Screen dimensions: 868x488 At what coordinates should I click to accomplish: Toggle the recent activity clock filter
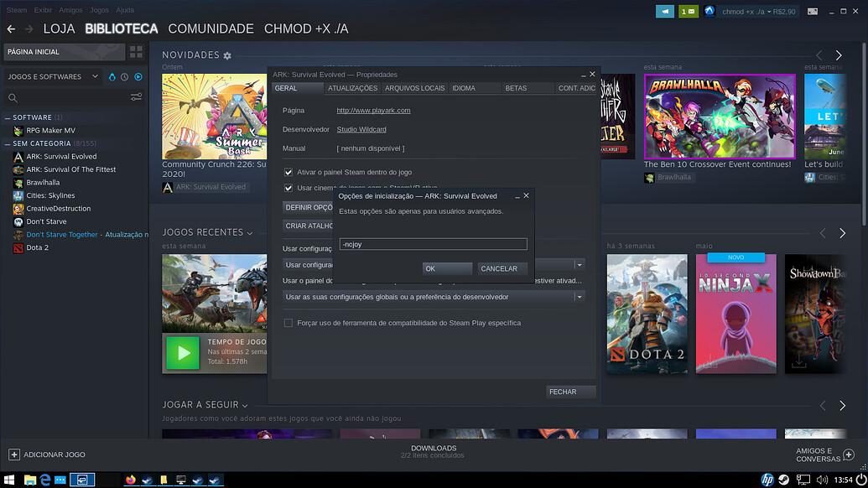(125, 77)
